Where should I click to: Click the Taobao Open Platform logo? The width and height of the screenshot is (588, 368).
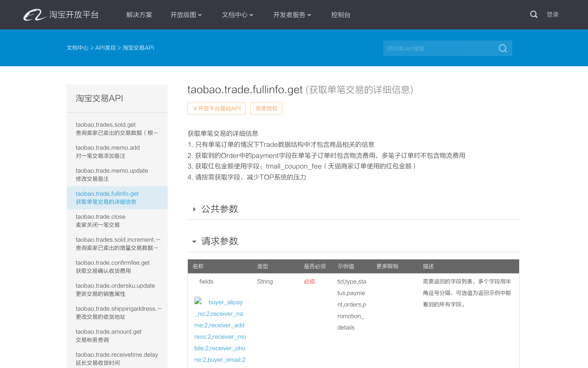click(x=61, y=14)
